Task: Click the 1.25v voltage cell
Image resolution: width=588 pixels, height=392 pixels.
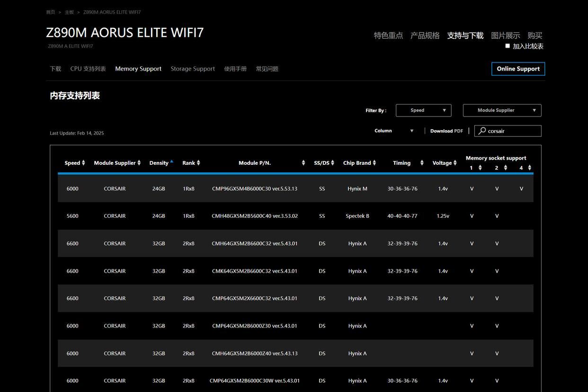Action: coord(443,216)
